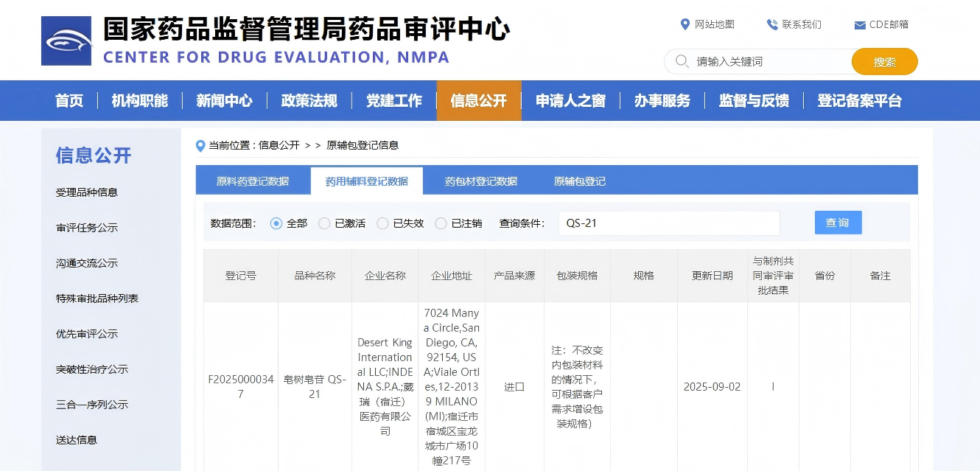This screenshot has width=980, height=471.
Task: Click the blue 查询 button
Action: [x=838, y=223]
